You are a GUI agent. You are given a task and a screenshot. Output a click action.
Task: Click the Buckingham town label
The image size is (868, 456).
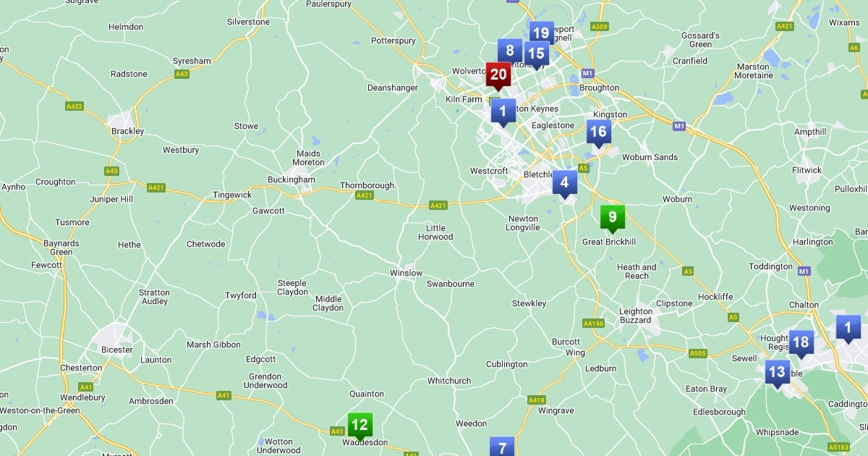click(292, 180)
